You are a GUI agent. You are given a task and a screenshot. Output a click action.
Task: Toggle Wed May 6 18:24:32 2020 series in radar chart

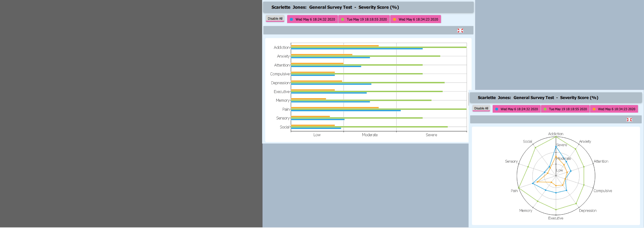(x=517, y=109)
